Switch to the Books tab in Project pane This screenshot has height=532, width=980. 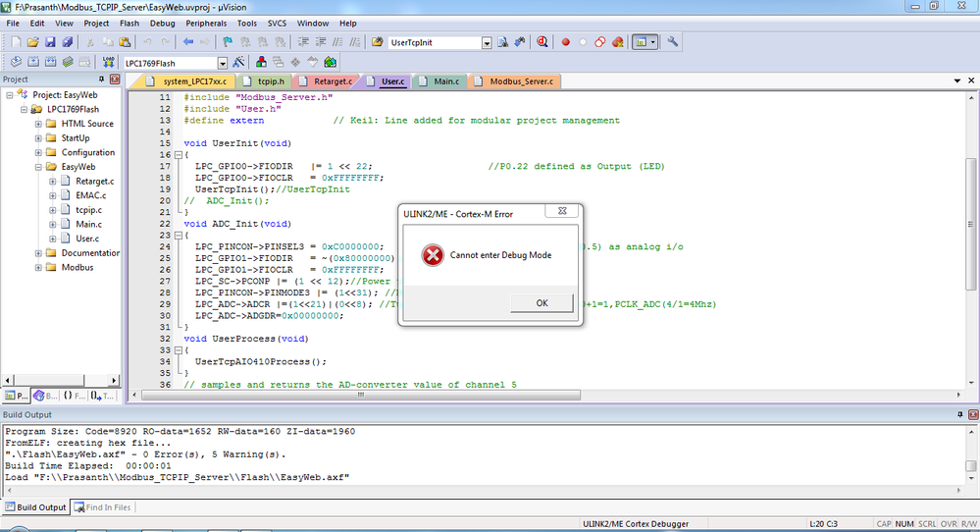tap(45, 396)
